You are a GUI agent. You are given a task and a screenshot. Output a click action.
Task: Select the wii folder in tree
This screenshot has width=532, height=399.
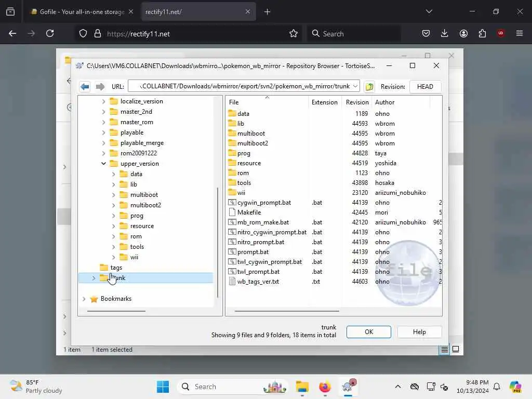(x=134, y=257)
